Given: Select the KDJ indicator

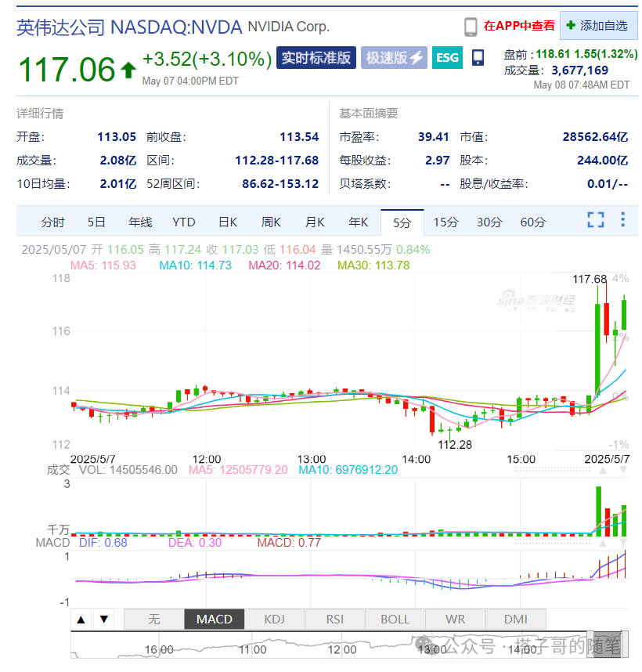Looking at the screenshot, I should coord(275,620).
